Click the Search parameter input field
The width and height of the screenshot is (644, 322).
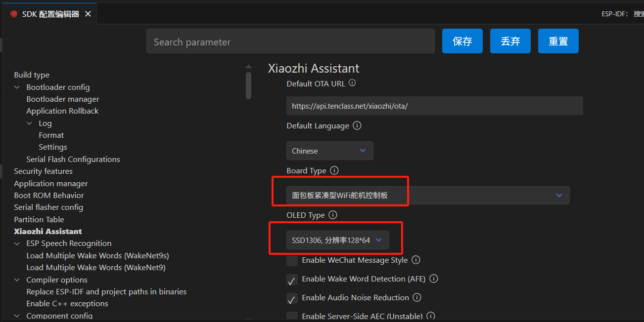[290, 42]
